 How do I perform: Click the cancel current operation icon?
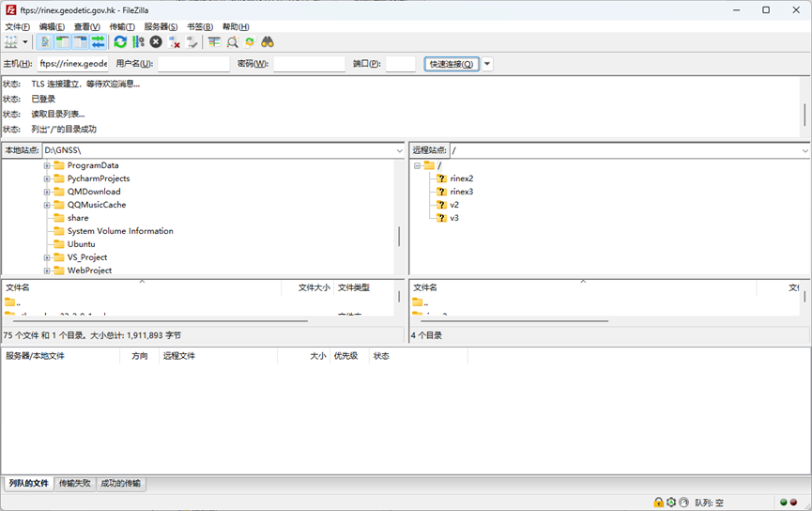pyautogui.click(x=156, y=42)
